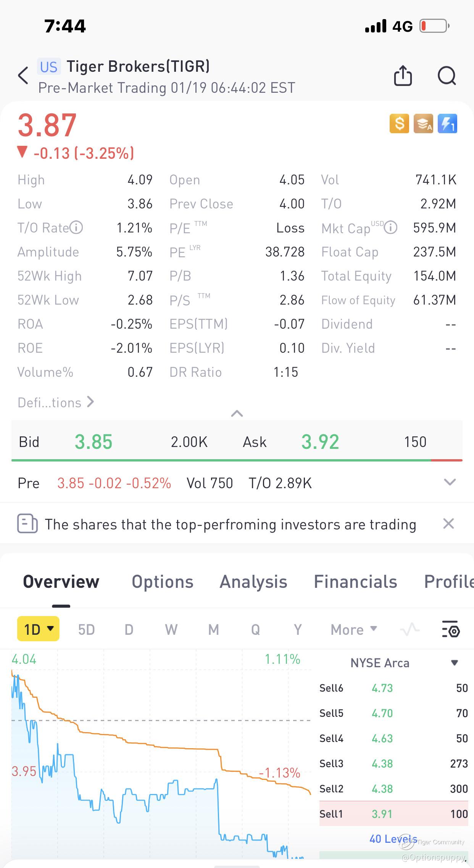
Task: Dismiss the top-performing investors banner
Action: click(448, 524)
